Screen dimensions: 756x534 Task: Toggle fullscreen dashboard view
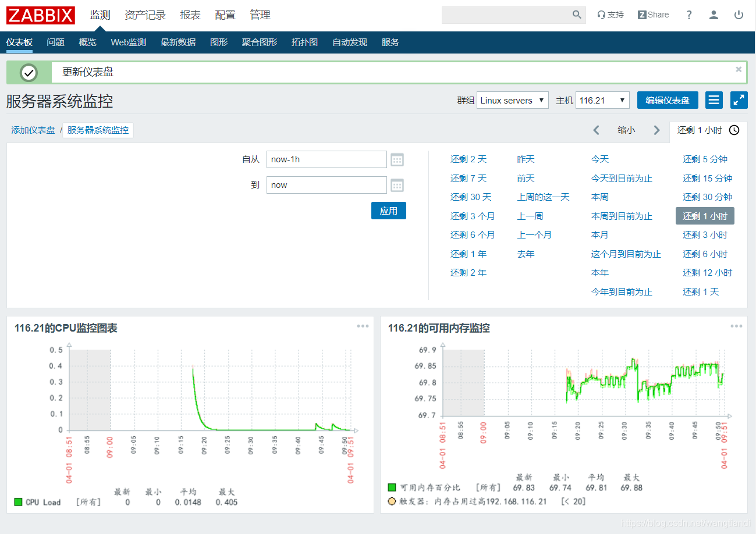click(739, 100)
